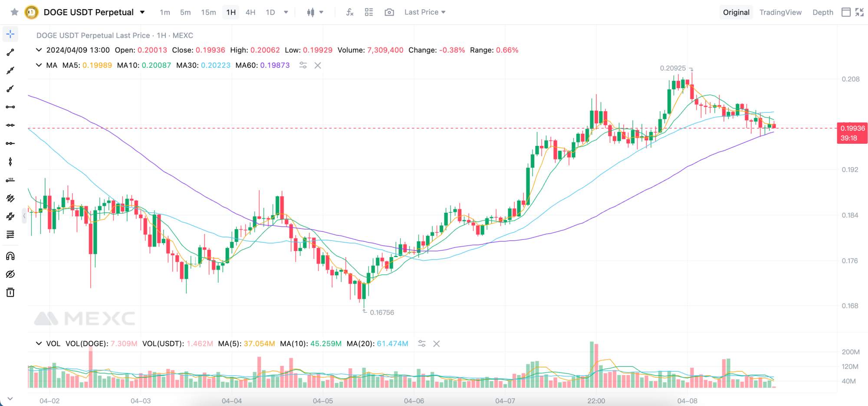Select the ray line tool below trend line
The image size is (868, 406).
pyautogui.click(x=10, y=71)
